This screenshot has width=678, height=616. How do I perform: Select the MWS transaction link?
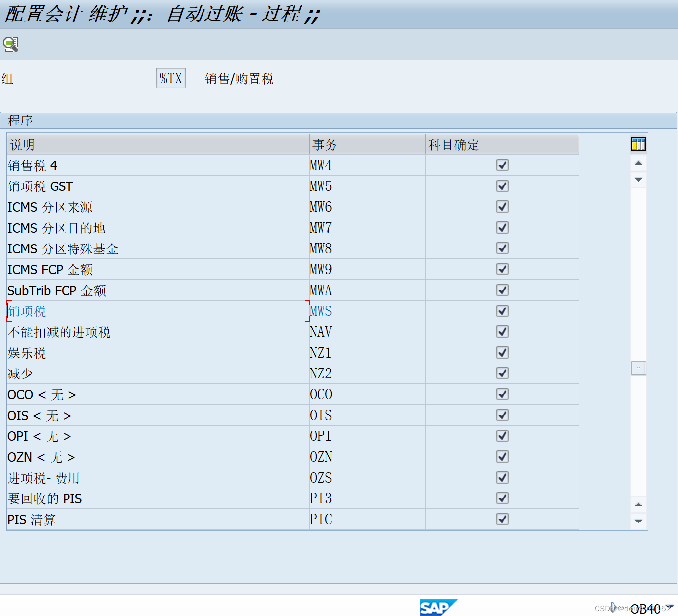321,311
